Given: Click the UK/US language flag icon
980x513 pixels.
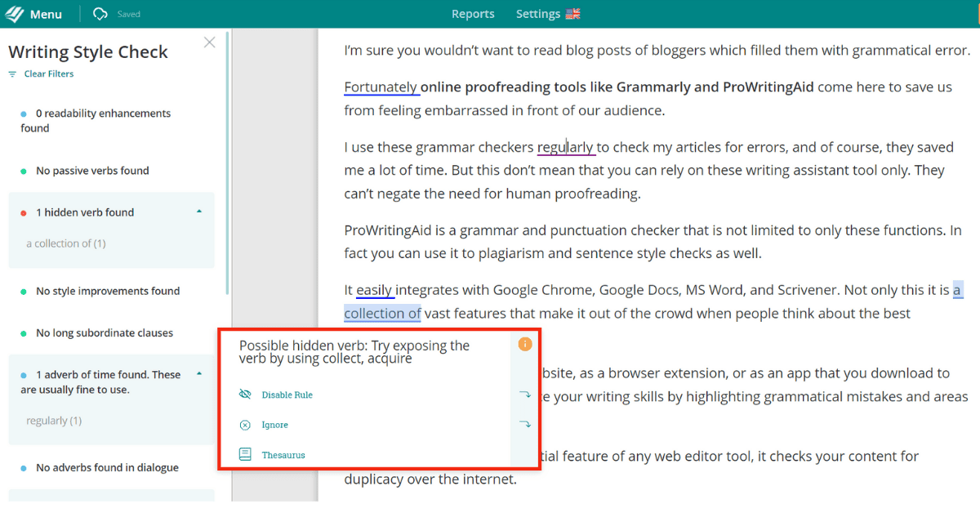Looking at the screenshot, I should coord(572,14).
